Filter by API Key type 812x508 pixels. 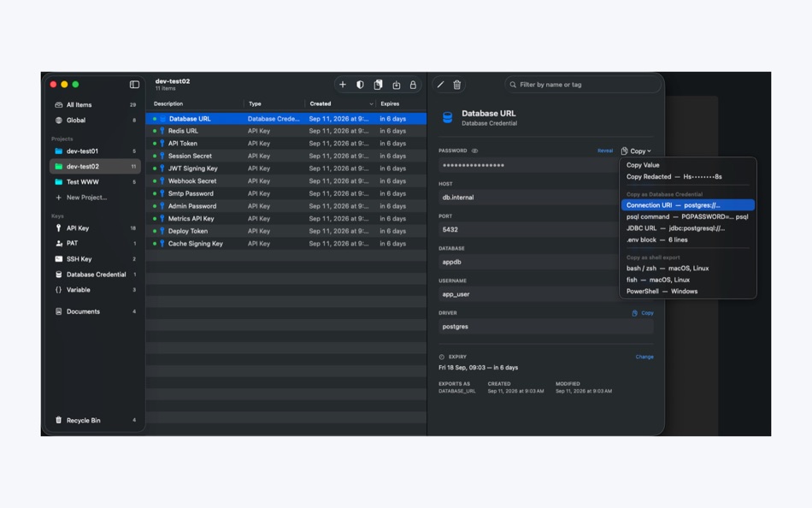(95, 228)
